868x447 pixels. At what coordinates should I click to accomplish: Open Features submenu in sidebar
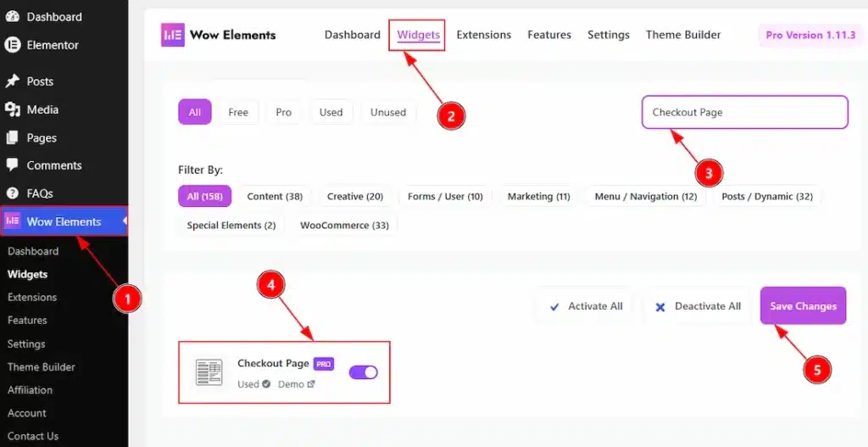[27, 320]
